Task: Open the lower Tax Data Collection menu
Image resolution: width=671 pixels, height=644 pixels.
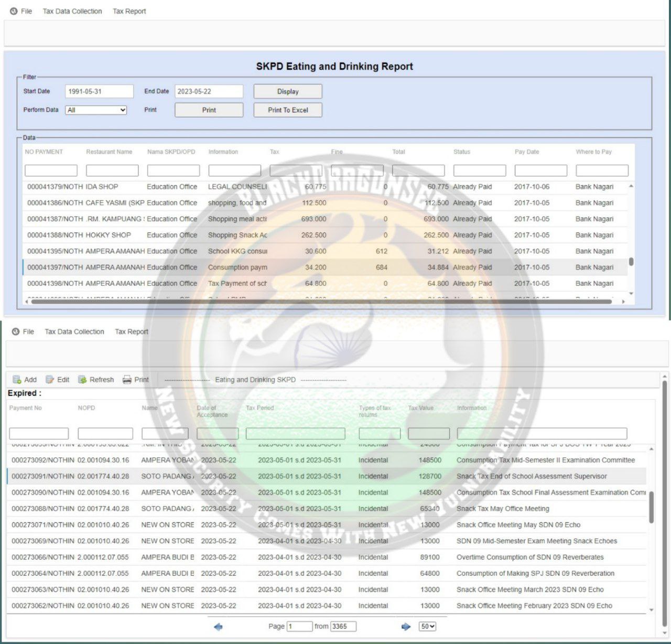Action: click(74, 331)
